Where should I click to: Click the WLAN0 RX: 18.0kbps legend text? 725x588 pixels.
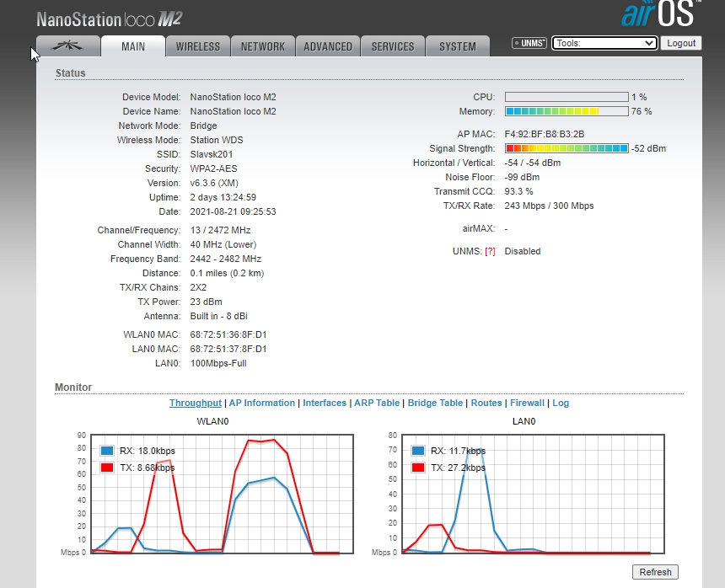click(148, 451)
